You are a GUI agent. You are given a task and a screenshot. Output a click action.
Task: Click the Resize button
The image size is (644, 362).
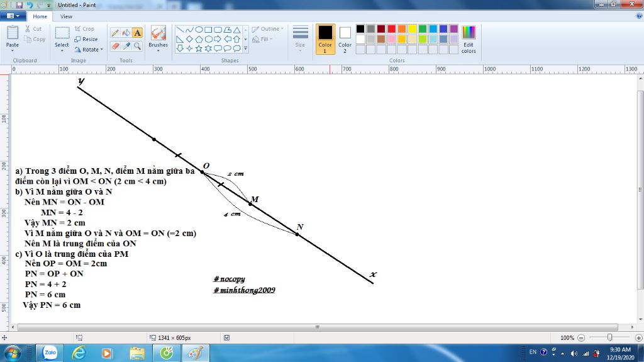(86, 39)
